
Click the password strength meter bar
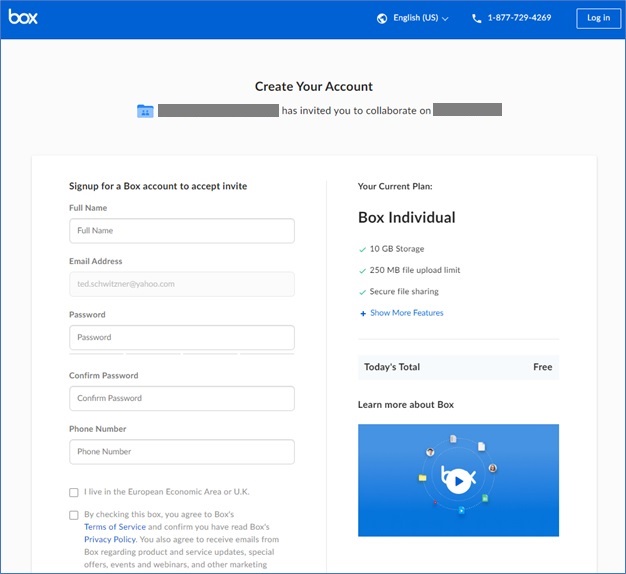[x=182, y=354]
